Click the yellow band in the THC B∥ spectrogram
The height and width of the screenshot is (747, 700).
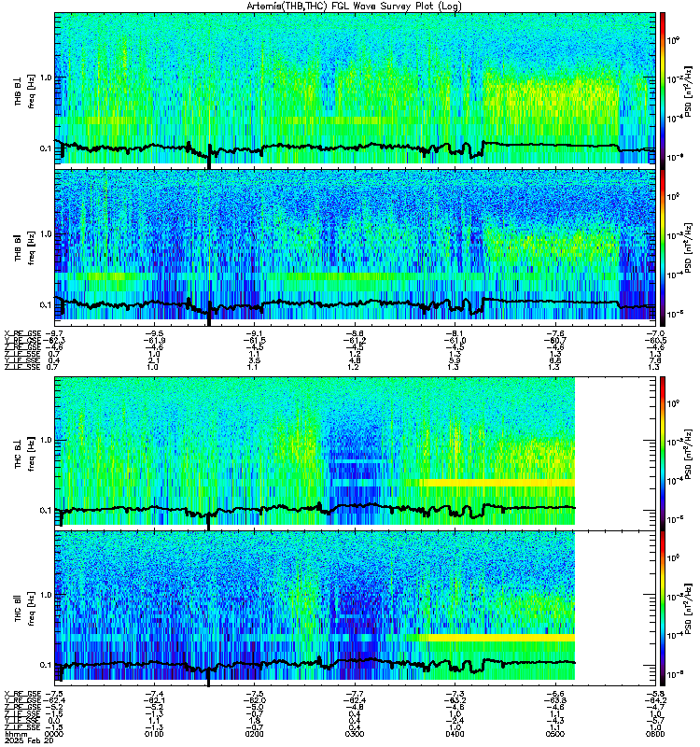coord(502,638)
